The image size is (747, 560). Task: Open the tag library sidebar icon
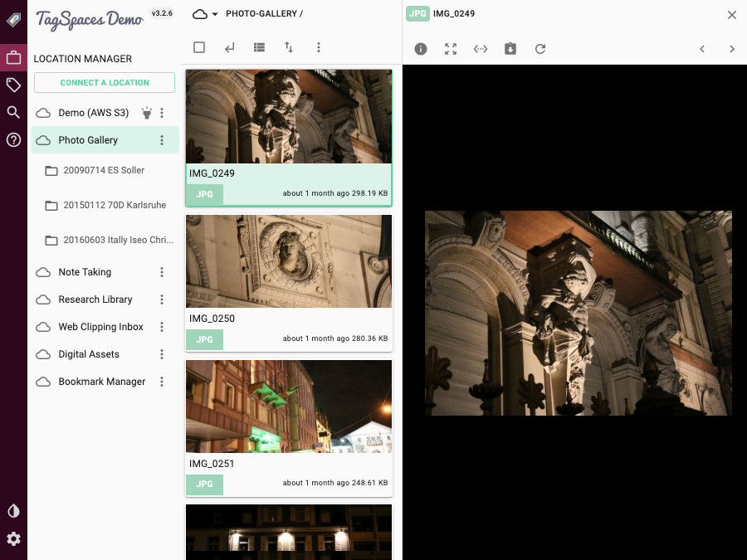[x=13, y=85]
